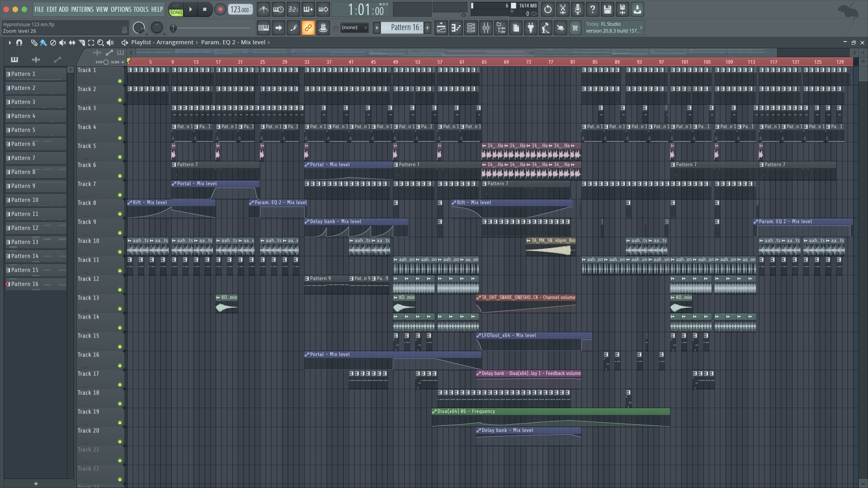Viewport: 868px width, 488px height.
Task: Expand the pattern selector left arrow
Action: (377, 28)
